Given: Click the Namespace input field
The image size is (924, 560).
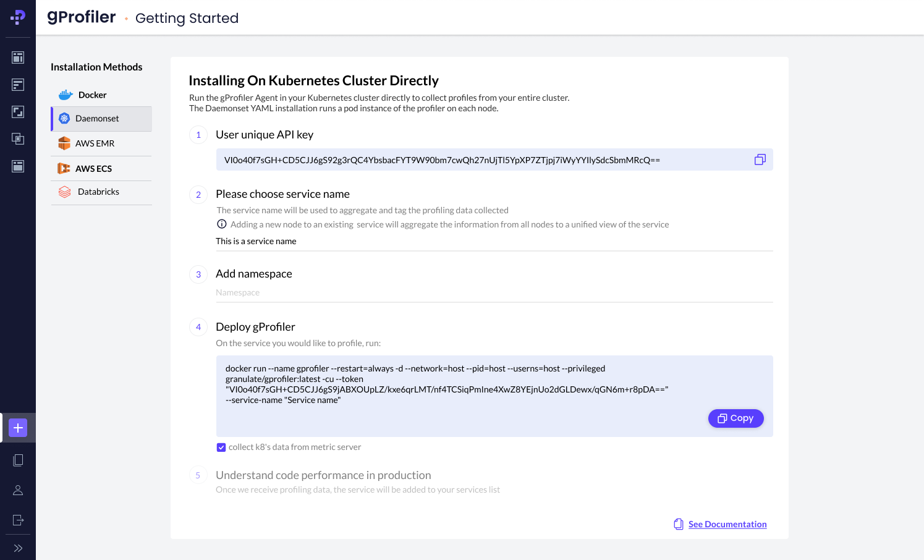Looking at the screenshot, I should click(493, 293).
